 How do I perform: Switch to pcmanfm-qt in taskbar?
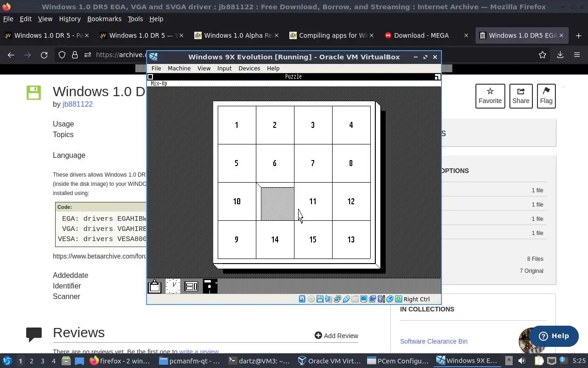click(190, 361)
